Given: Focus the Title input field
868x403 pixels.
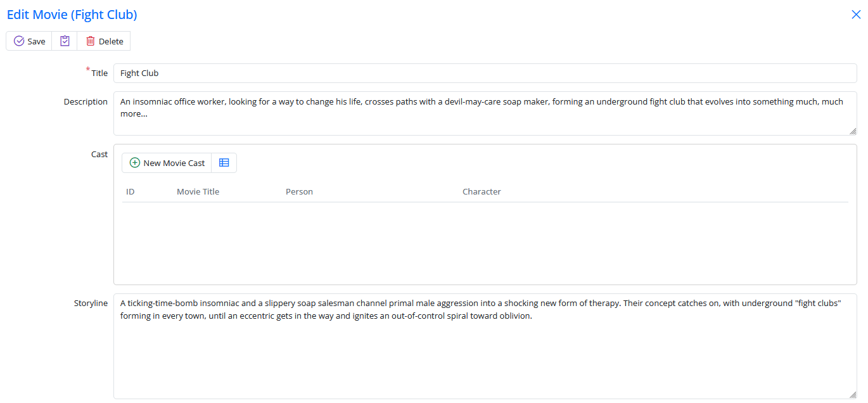Looking at the screenshot, I should pyautogui.click(x=485, y=73).
